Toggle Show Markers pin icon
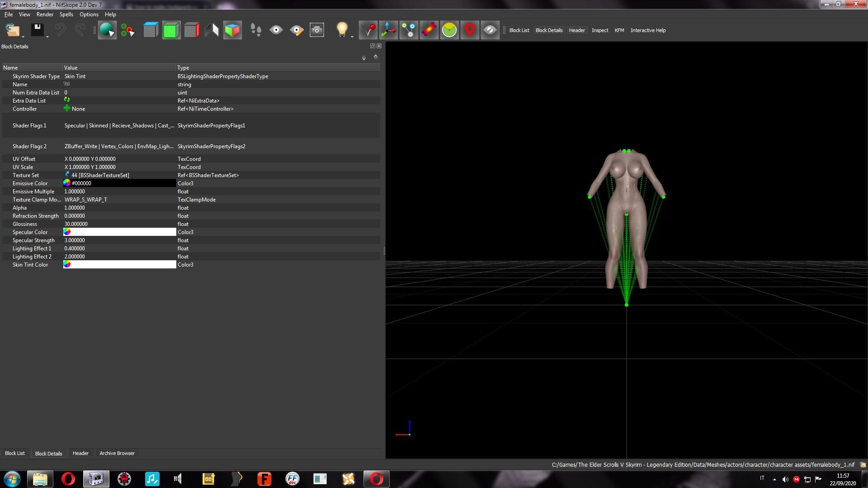Screen dimensions: 868x488 (x=368, y=30)
